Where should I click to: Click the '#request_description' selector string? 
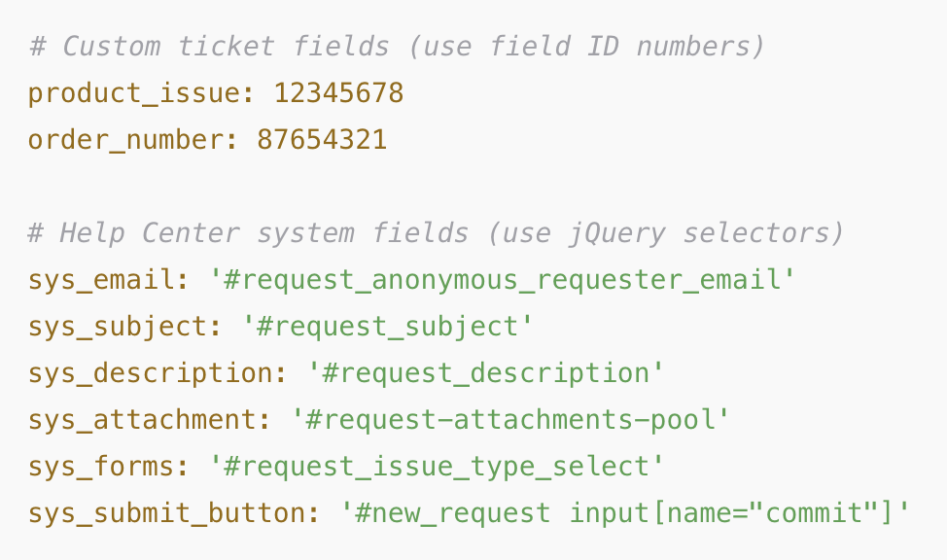[x=485, y=372]
